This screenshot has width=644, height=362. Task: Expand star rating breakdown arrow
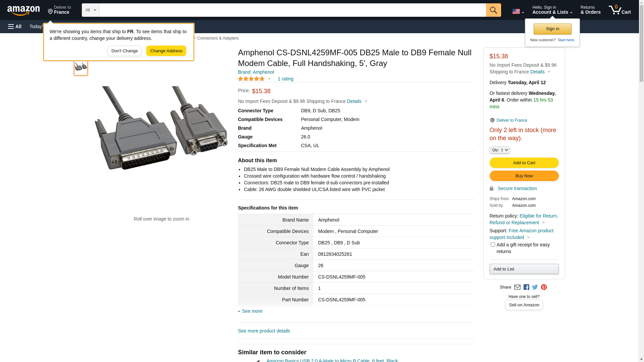click(x=269, y=79)
